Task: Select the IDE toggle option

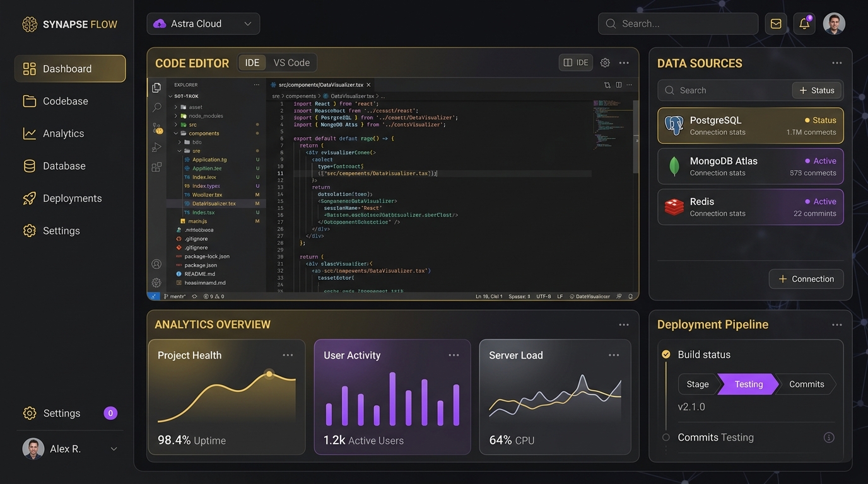Action: [252, 63]
